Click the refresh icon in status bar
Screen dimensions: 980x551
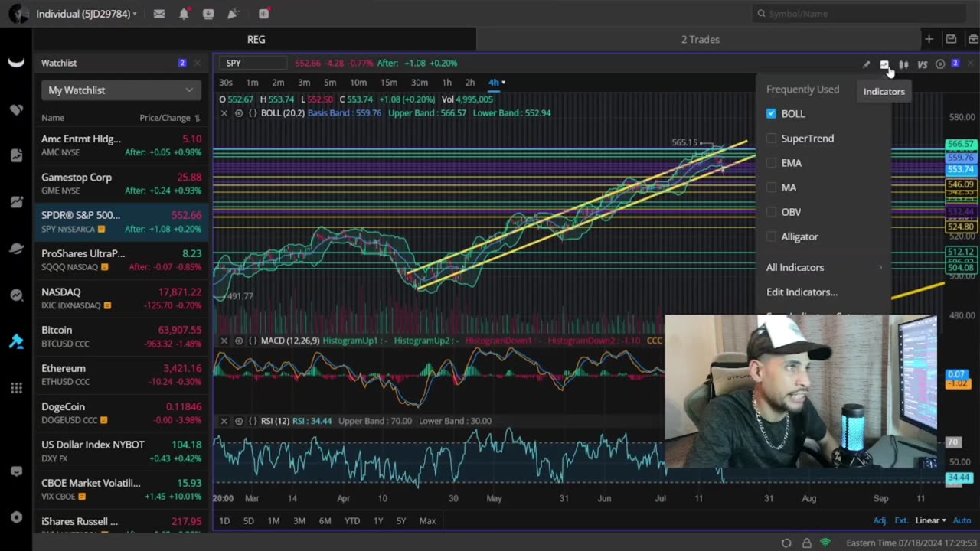[786, 543]
